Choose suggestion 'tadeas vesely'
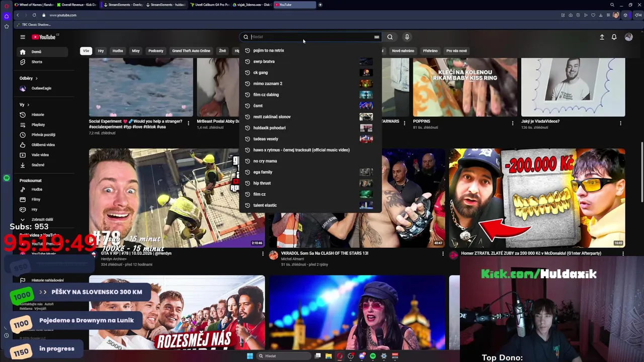Image resolution: width=644 pixels, height=362 pixels. 310,139
